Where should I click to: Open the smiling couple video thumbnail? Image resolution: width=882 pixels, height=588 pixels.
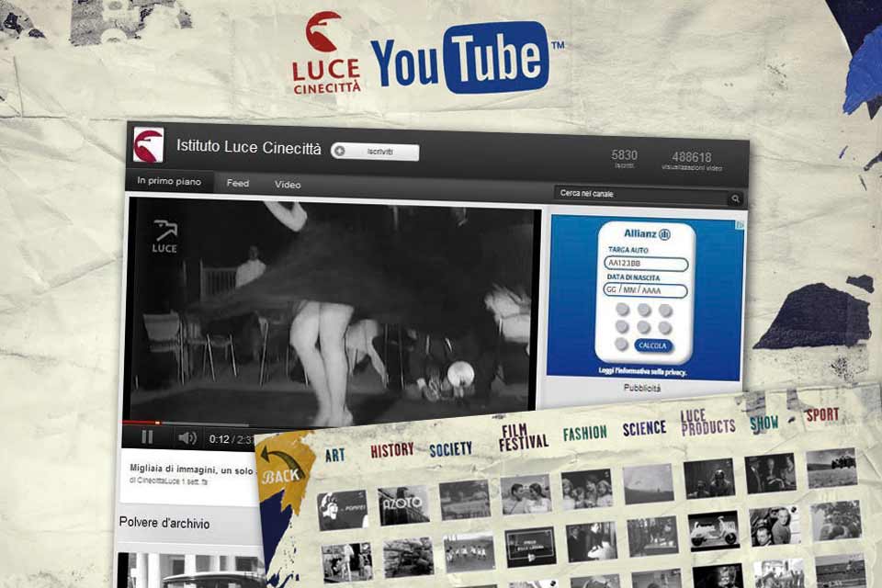point(526,494)
